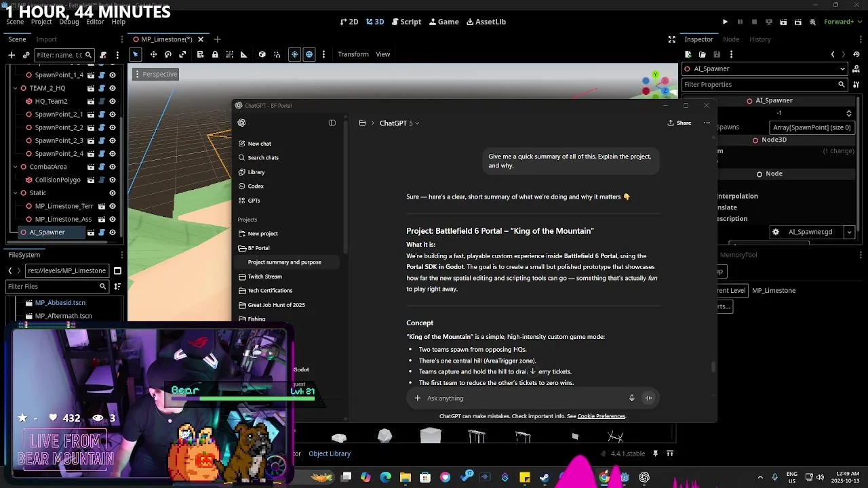Activate the Scale Mode tool
Screen dimensions: 868x488
182,54
